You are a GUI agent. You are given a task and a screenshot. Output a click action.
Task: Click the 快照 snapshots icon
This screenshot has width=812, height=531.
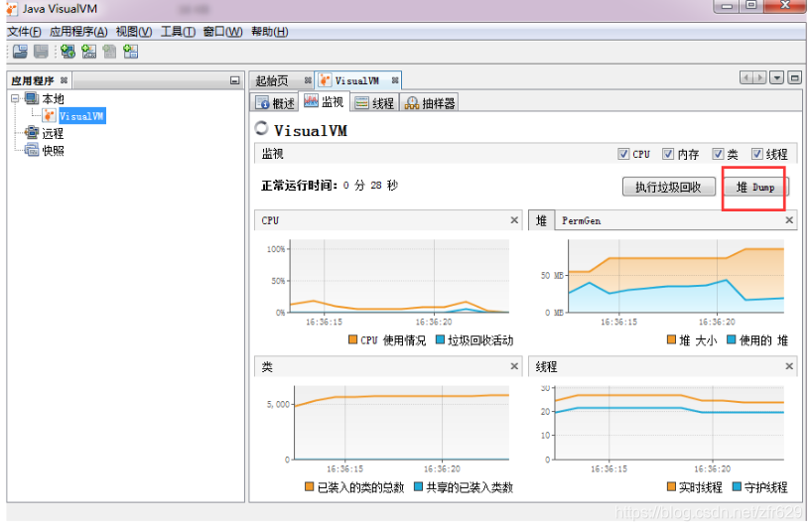[x=32, y=150]
